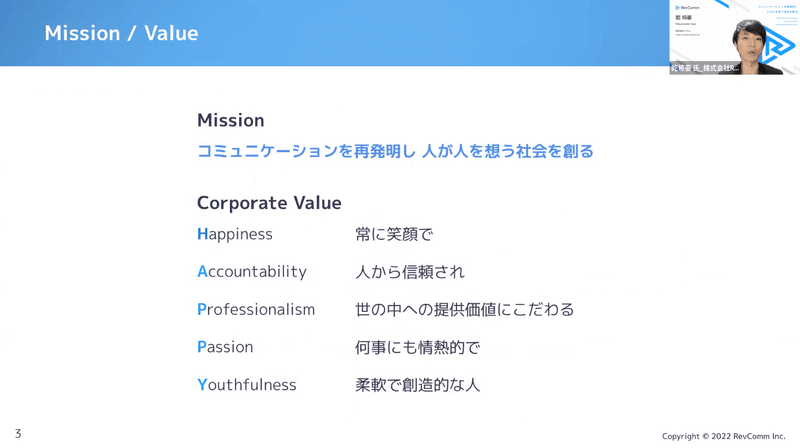Image resolution: width=800 pixels, height=448 pixels.
Task: Click the 世の中への提供価値にこだわる text
Action: (465, 309)
